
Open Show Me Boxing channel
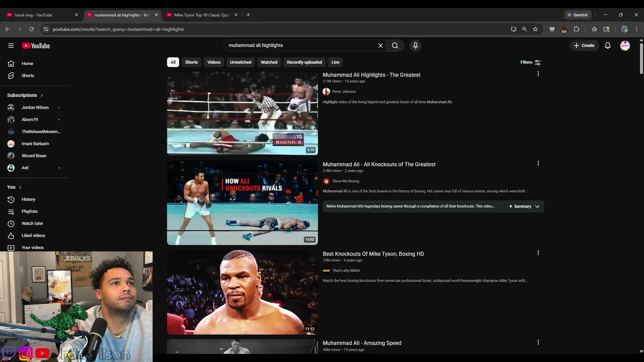346,181
